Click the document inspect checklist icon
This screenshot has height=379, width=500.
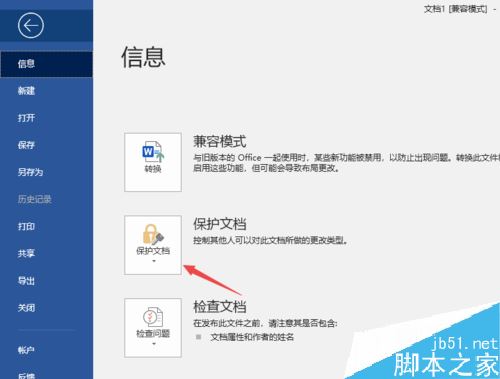[x=153, y=317]
